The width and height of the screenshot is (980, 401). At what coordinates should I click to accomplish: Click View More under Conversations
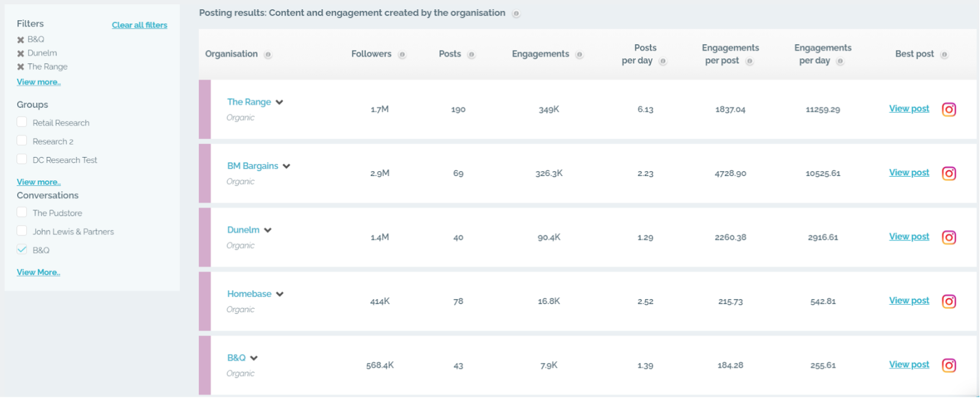(39, 272)
